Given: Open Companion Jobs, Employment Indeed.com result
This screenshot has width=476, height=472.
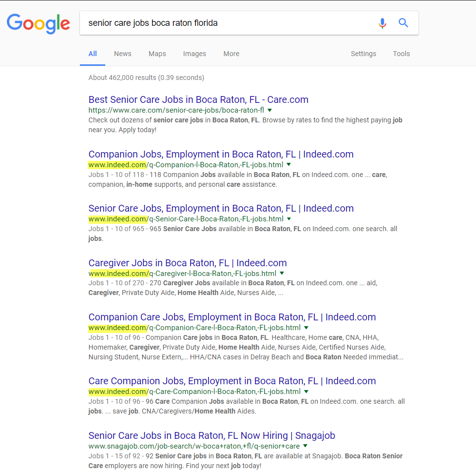Looking at the screenshot, I should (221, 154).
